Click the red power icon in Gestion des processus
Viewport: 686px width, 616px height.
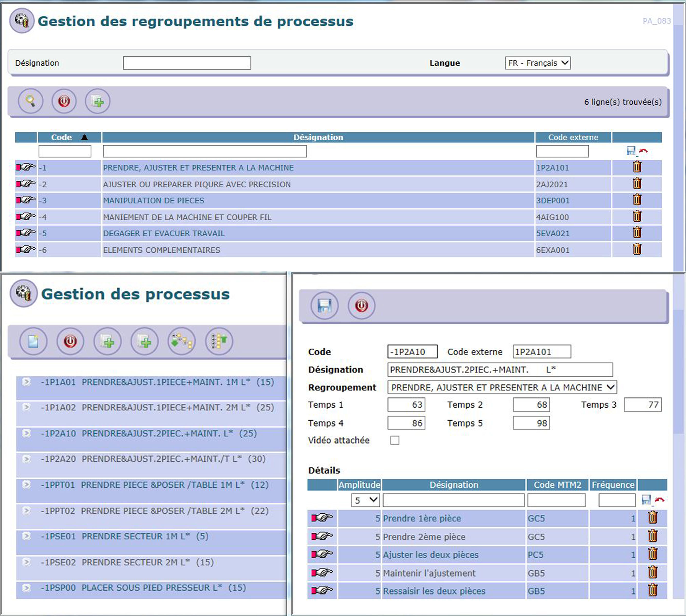(x=70, y=341)
